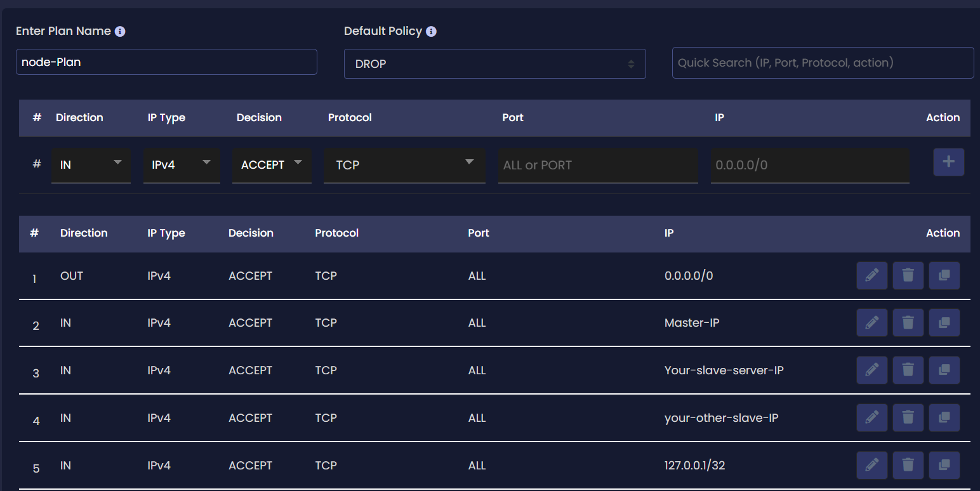Click the plus icon to add rule
The height and width of the screenshot is (491, 980).
948,162
